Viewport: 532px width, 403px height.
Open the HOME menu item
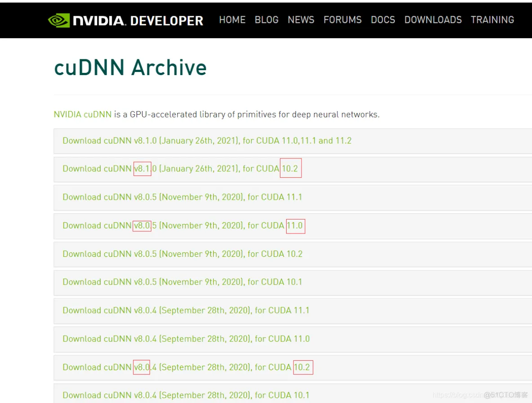tap(232, 20)
